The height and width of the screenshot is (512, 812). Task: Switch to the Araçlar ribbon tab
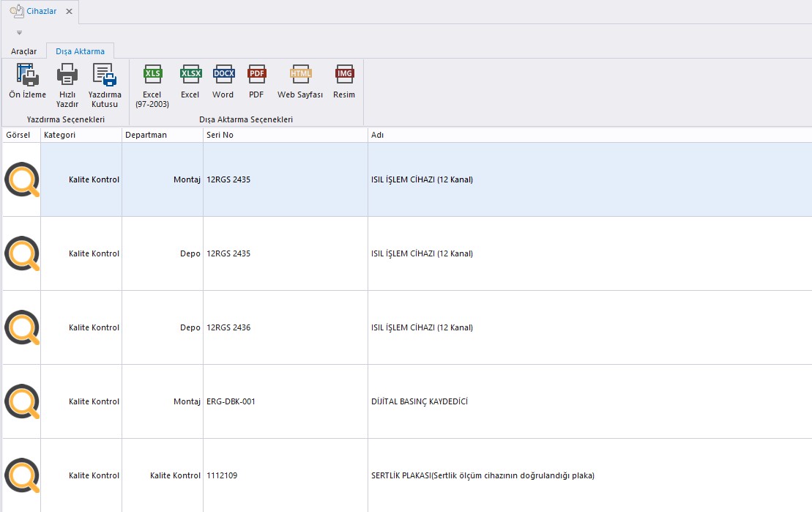(x=23, y=51)
